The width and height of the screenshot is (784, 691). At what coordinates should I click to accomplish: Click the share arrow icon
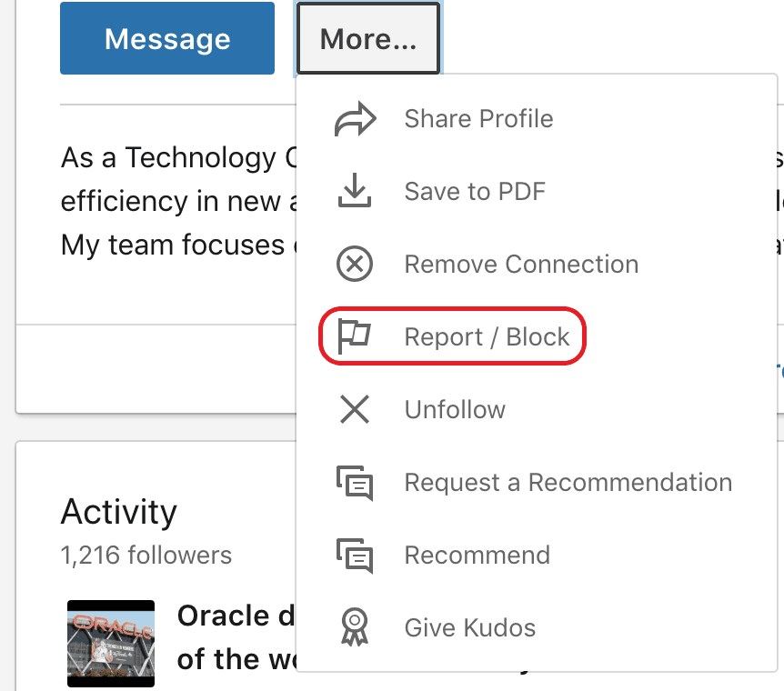coord(355,118)
